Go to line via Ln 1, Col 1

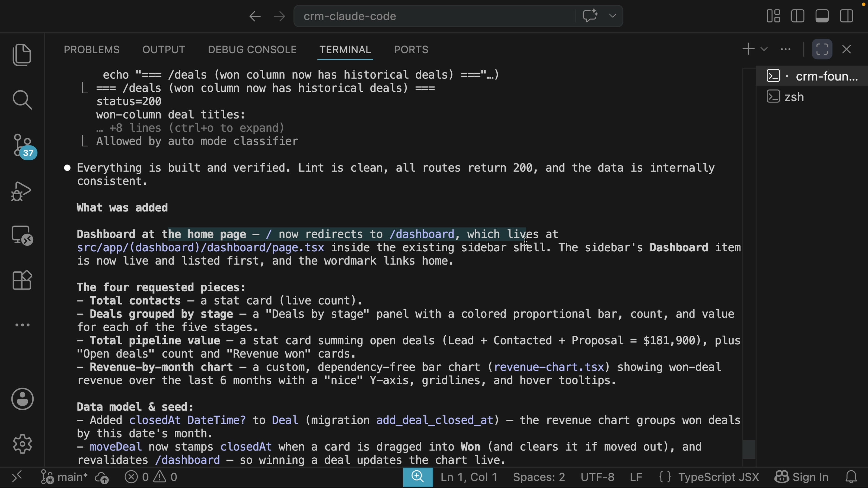click(469, 477)
